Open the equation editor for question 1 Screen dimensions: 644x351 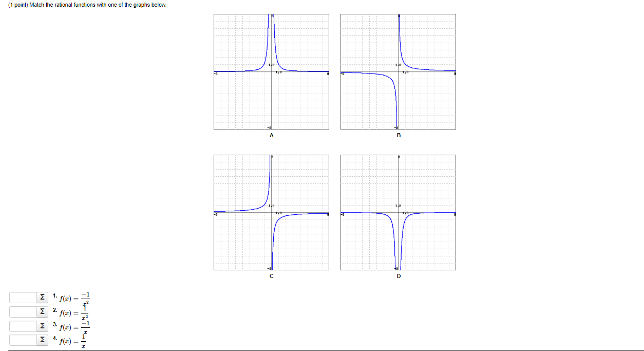click(x=42, y=297)
